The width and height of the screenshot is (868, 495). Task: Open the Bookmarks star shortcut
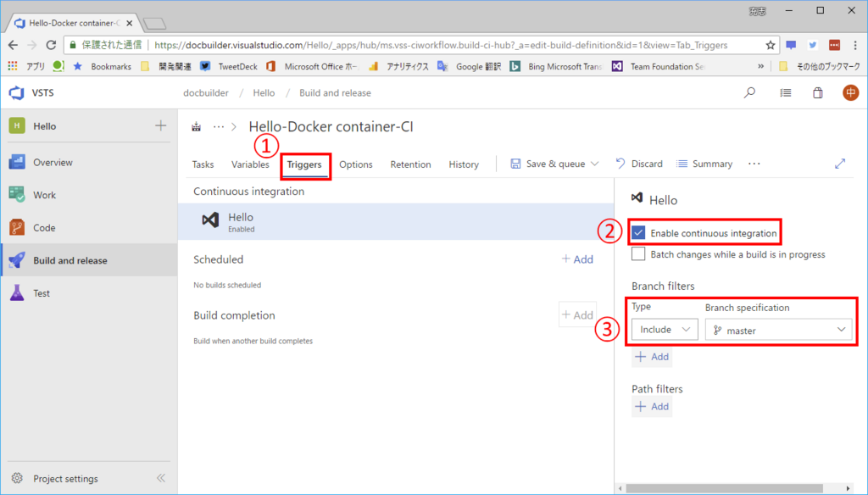[103, 66]
